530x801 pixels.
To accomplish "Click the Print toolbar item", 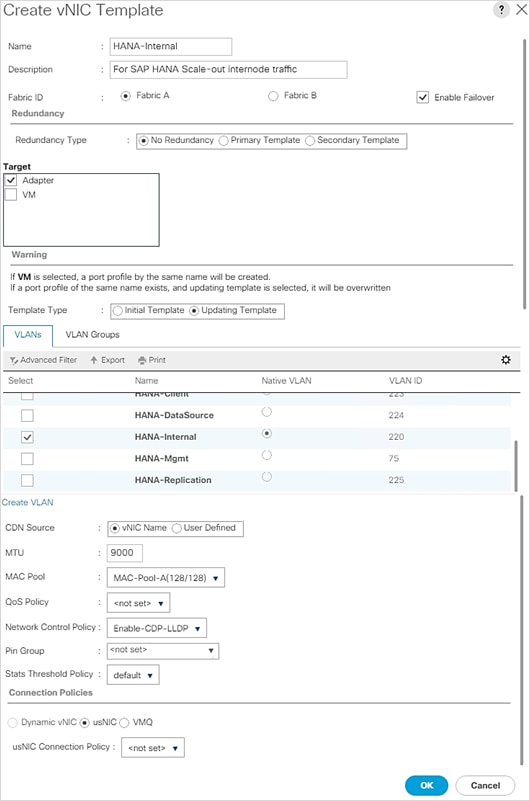I will click(152, 360).
